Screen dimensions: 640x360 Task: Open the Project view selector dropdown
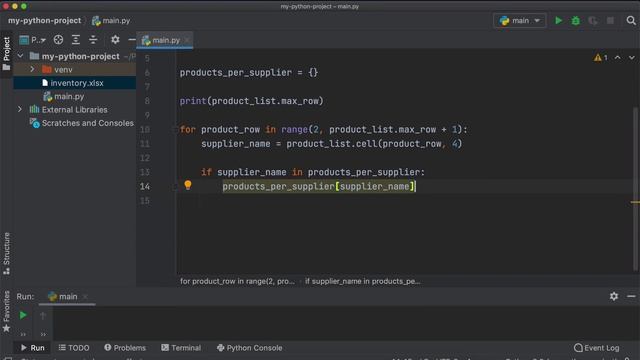(x=32, y=40)
